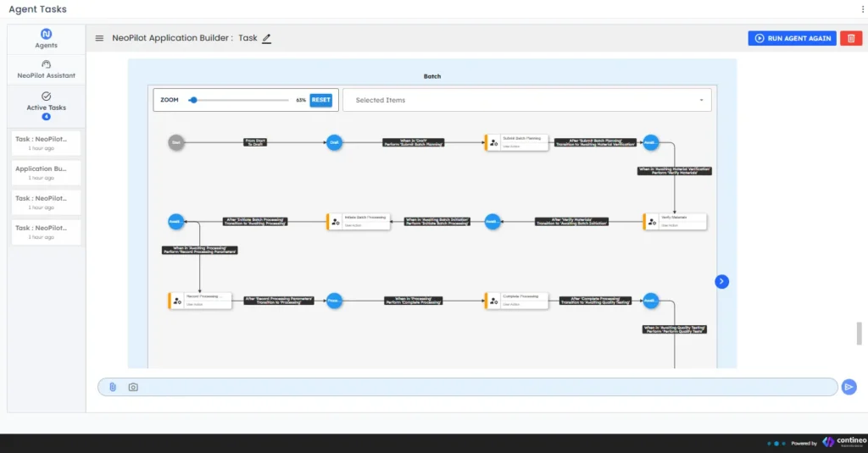
Task: Click the 'When in Awaiting Material Verification' label
Action: (x=674, y=171)
